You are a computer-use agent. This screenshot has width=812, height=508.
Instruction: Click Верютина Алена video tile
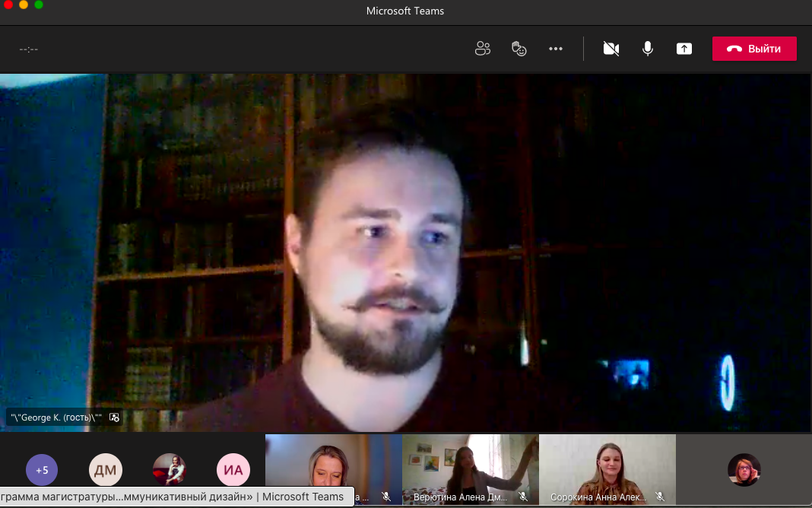(x=470, y=465)
